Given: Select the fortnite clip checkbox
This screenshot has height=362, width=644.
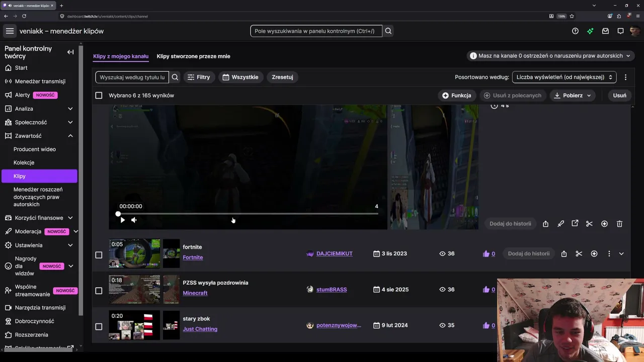Looking at the screenshot, I should tap(99, 255).
